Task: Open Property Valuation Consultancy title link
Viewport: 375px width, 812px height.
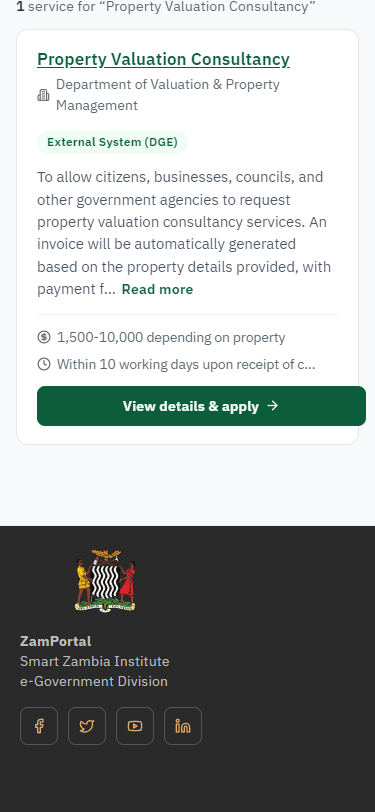Action: 163,60
